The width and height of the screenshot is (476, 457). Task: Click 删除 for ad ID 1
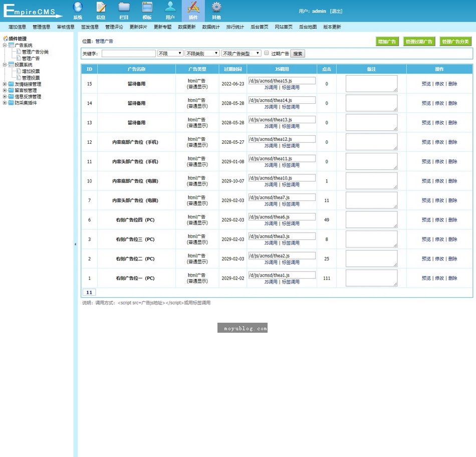452,278
